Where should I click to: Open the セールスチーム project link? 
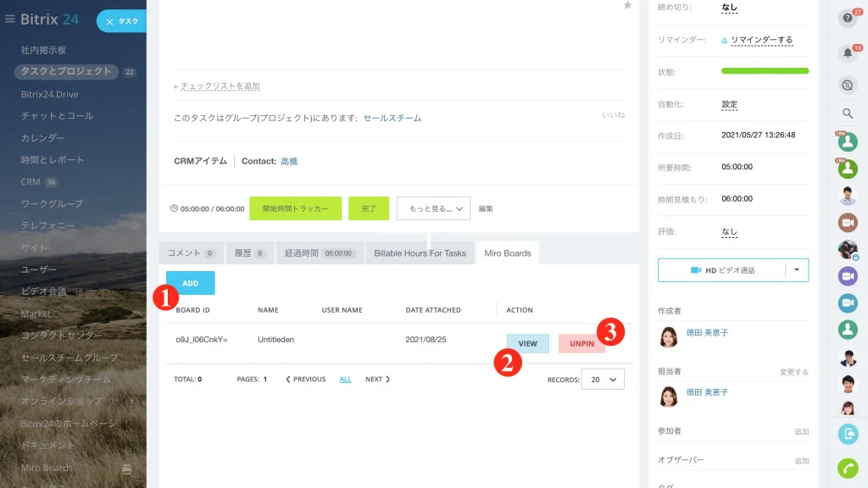(x=392, y=118)
